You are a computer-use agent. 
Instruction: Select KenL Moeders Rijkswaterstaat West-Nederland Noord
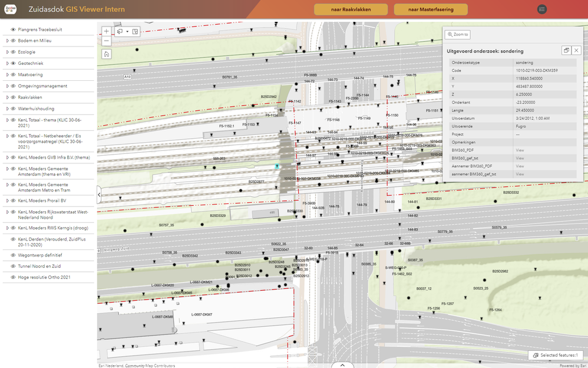[53, 215]
